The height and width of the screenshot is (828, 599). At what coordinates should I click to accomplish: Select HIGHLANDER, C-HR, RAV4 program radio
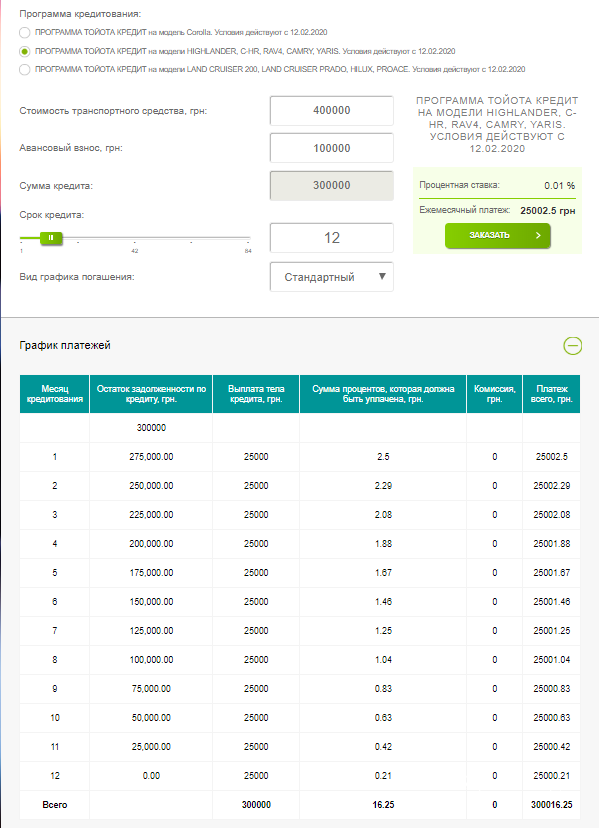point(24,52)
